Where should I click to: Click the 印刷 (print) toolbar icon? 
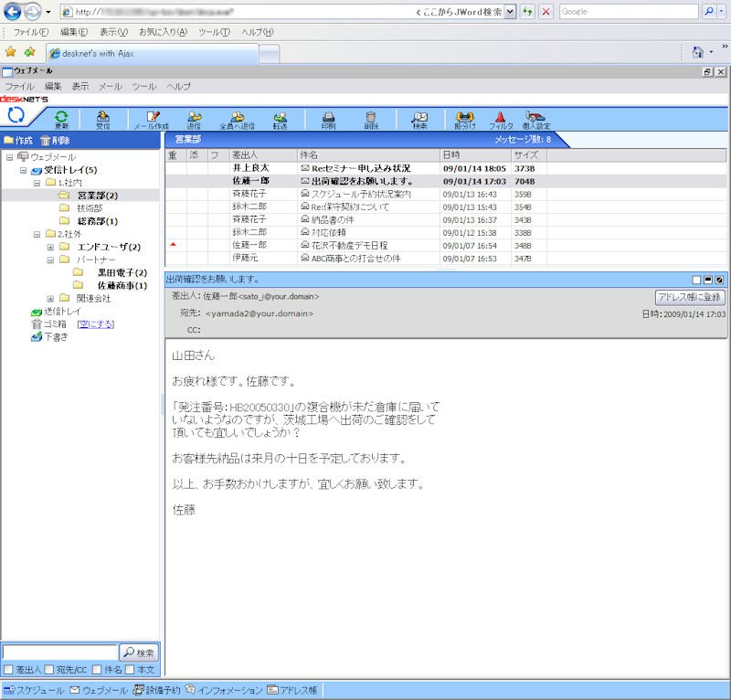(x=329, y=120)
